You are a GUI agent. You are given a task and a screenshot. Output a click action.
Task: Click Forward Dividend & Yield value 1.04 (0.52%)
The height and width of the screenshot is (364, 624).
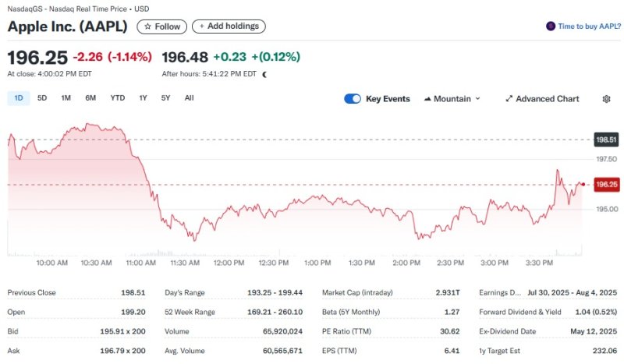(596, 312)
